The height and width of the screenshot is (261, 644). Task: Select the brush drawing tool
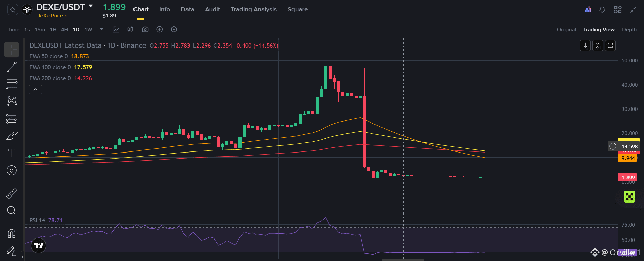pyautogui.click(x=12, y=136)
